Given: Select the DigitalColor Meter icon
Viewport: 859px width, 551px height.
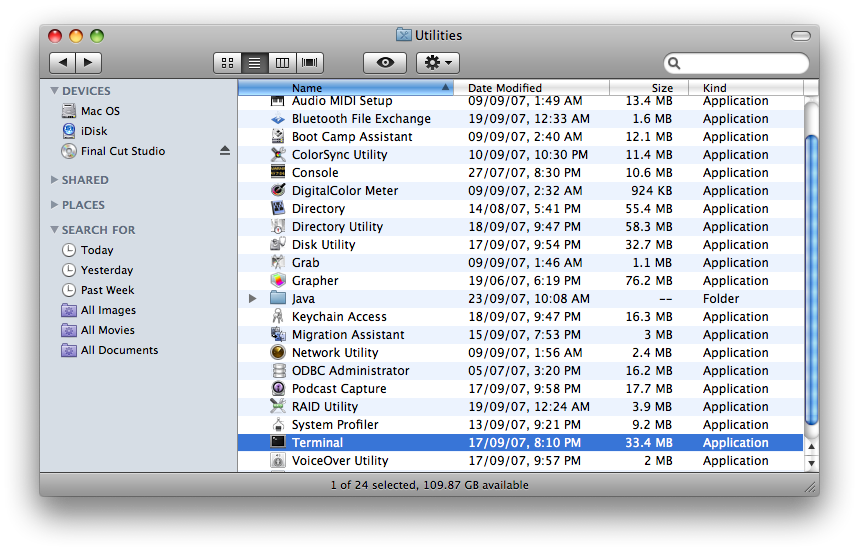Looking at the screenshot, I should [278, 190].
